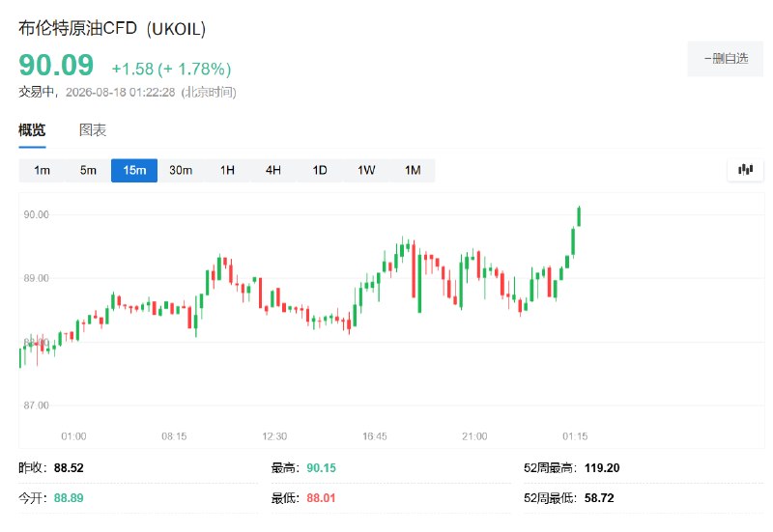Click the 52周最低 value 58.72
Screen dimensions: 773x532
click(599, 498)
